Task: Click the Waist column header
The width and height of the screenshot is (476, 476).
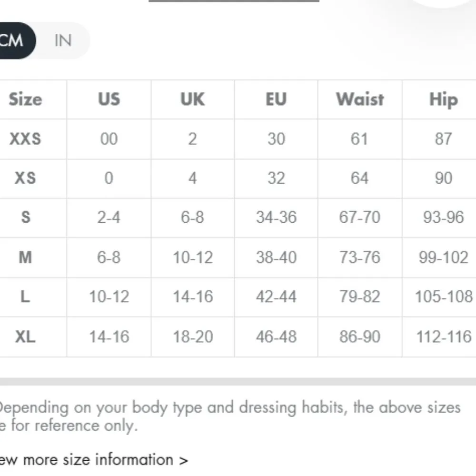Action: pos(360,99)
